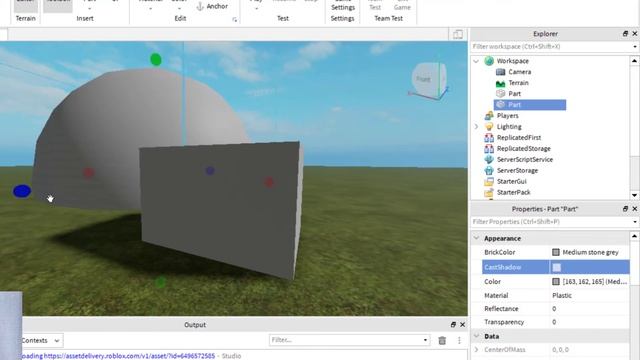Undock the Output panel
The width and height of the screenshot is (640, 360).
pos(453,324)
